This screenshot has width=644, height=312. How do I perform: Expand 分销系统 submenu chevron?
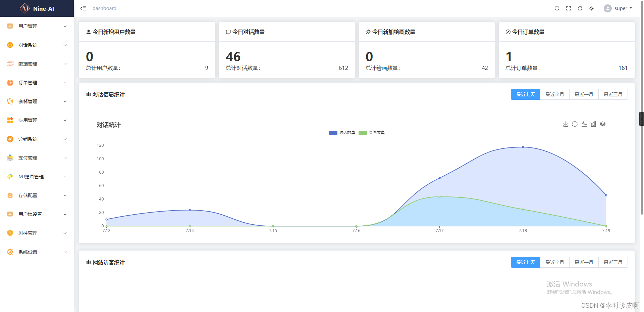click(x=65, y=139)
